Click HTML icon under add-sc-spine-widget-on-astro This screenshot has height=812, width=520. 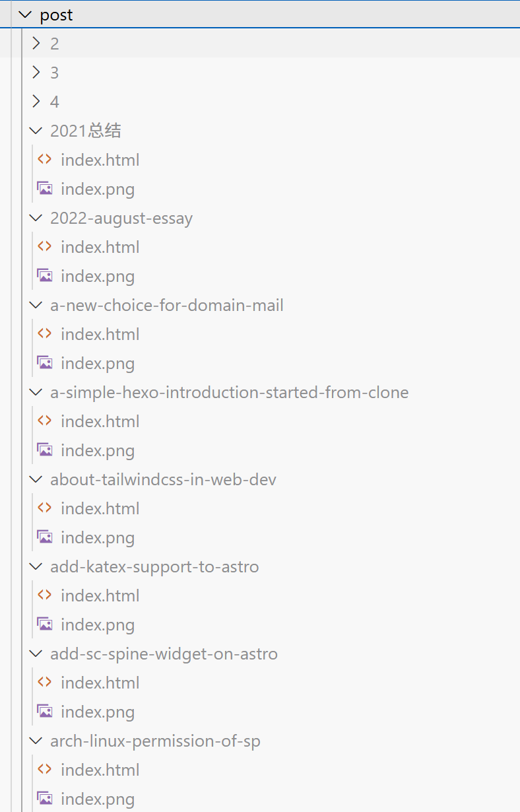point(44,683)
